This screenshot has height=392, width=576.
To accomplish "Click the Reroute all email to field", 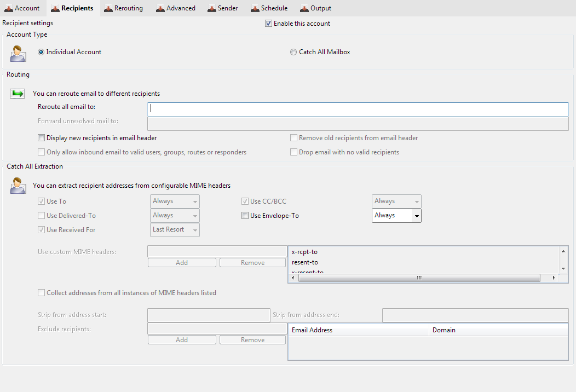I will point(358,109).
